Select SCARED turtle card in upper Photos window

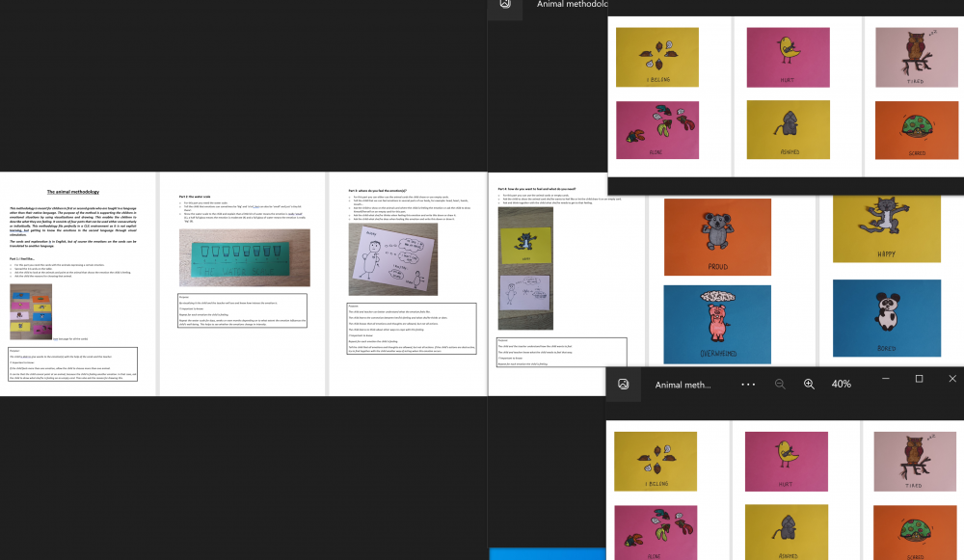[917, 130]
